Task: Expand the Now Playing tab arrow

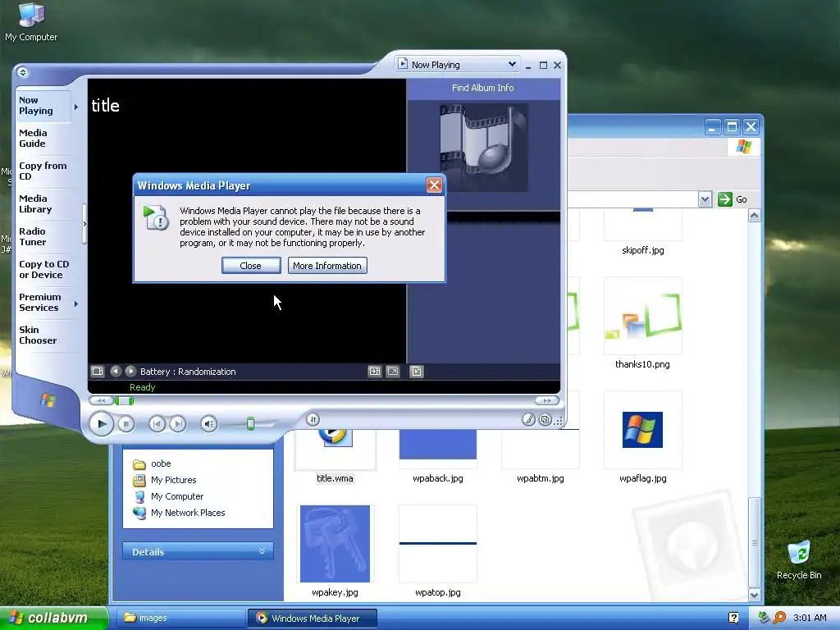Action: click(x=76, y=107)
